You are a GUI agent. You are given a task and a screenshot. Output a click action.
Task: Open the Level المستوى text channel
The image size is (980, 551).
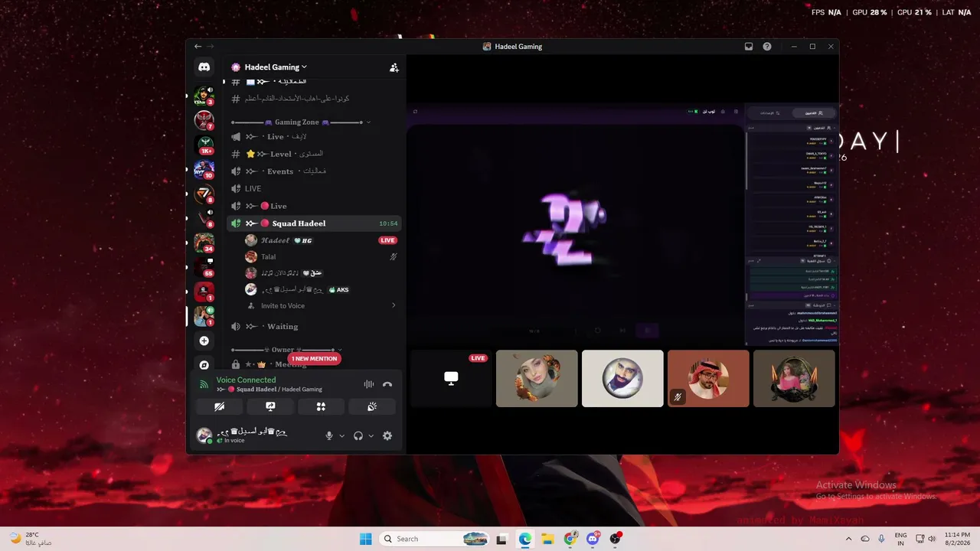click(315, 154)
